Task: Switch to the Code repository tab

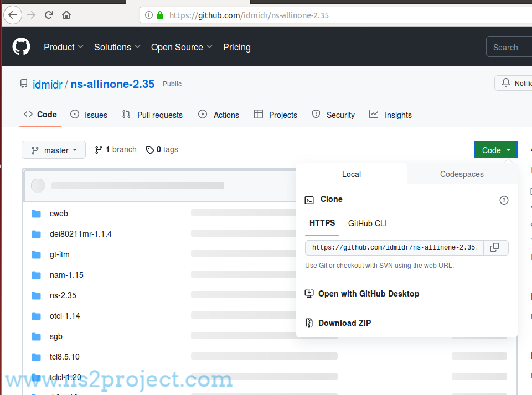Action: 40,115
